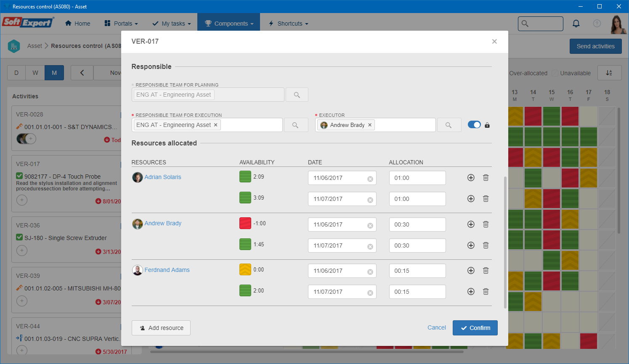Open notifications bell
Screen dimensions: 629x364
(576, 24)
